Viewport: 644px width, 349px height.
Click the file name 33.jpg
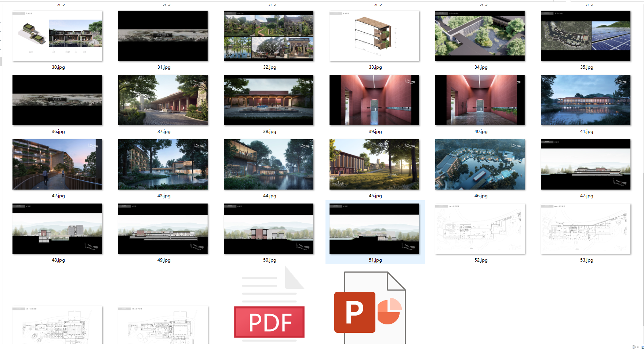[x=375, y=67]
